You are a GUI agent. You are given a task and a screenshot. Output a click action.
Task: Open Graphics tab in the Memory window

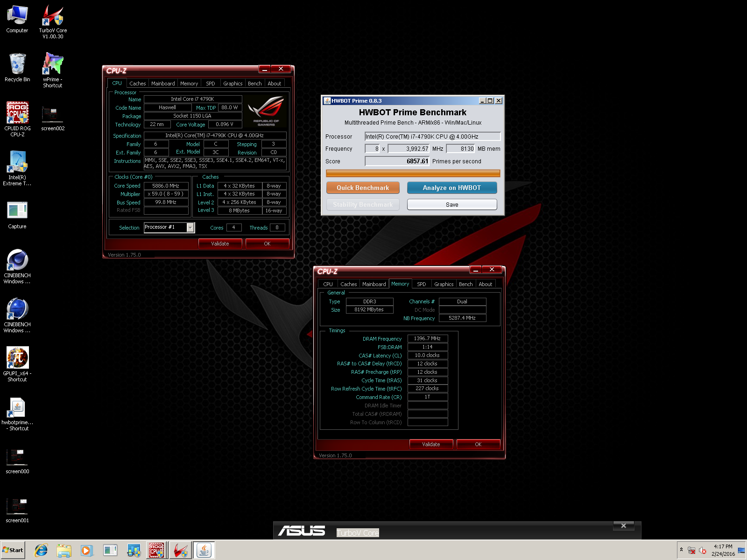point(444,284)
